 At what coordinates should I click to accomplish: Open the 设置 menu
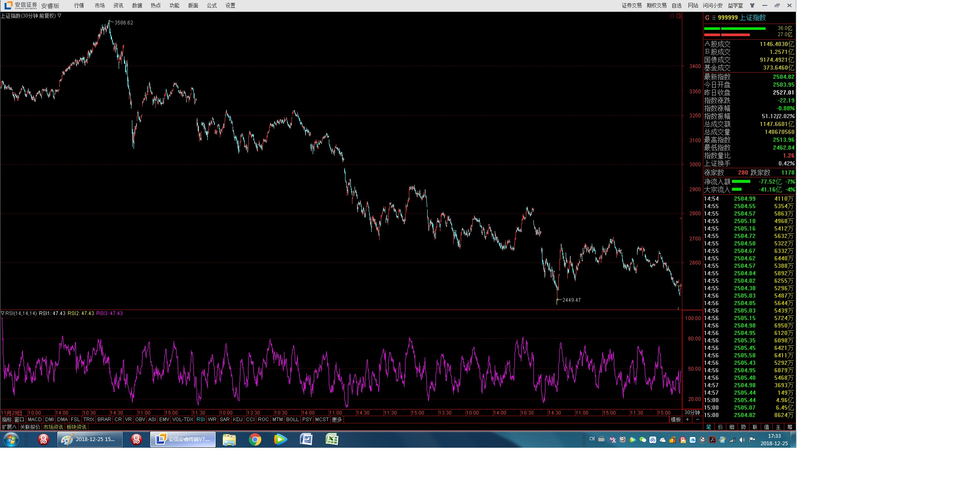[230, 5]
